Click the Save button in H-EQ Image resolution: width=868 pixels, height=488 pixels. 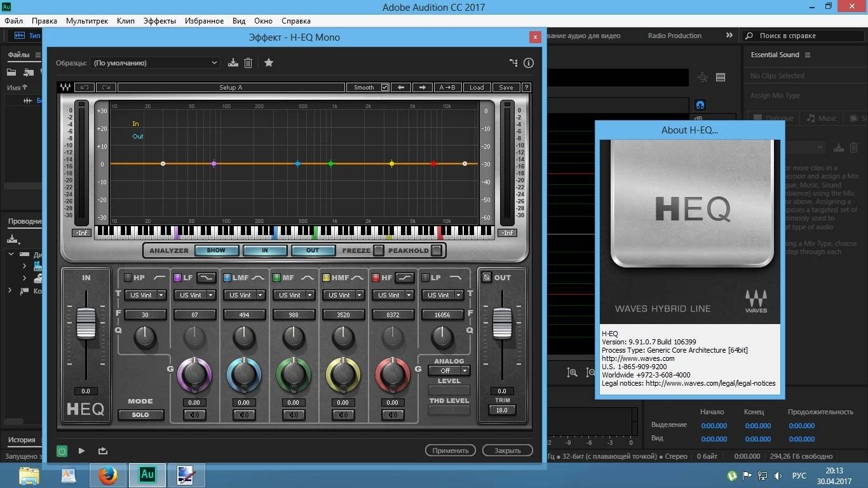[x=506, y=87]
